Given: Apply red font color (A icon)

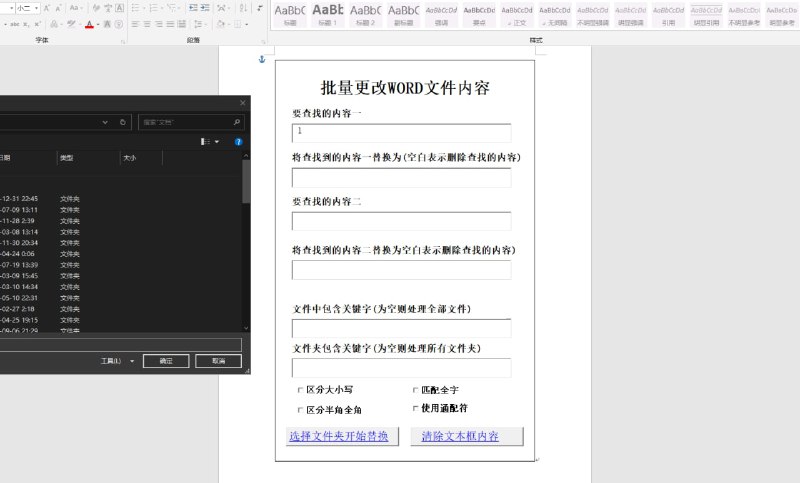Looking at the screenshot, I should (x=89, y=24).
